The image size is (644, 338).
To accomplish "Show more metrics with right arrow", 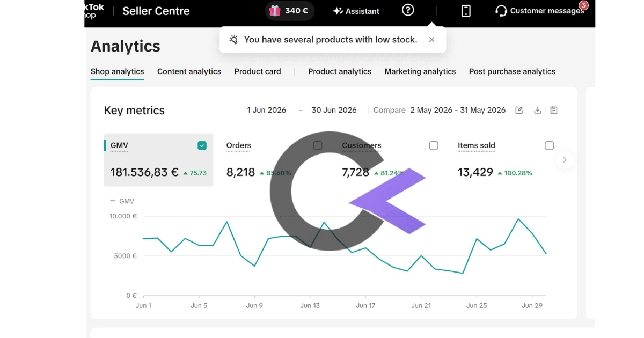I will [x=565, y=160].
